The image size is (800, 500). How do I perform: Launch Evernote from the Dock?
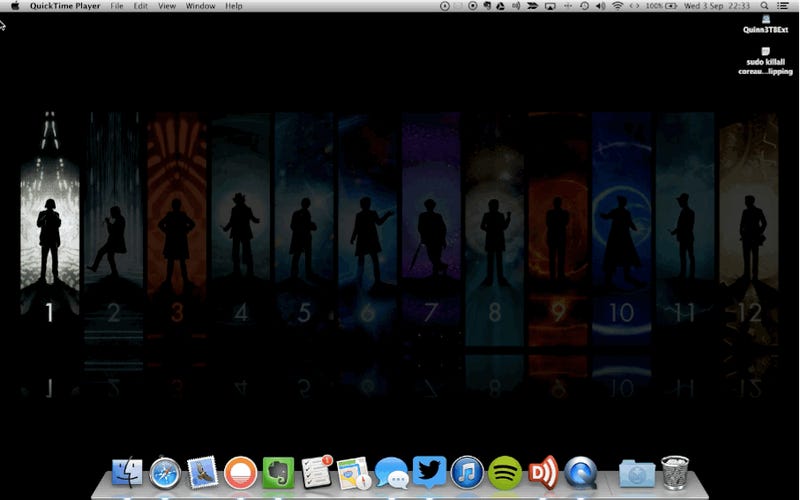(278, 472)
